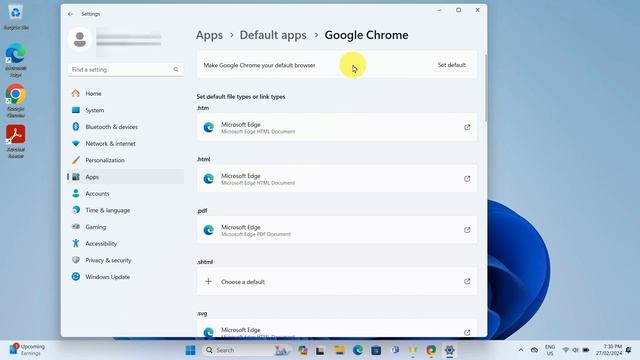Viewport: 640px width, 360px height.
Task: Go to Bluetooth & devices settings
Action: (126, 127)
